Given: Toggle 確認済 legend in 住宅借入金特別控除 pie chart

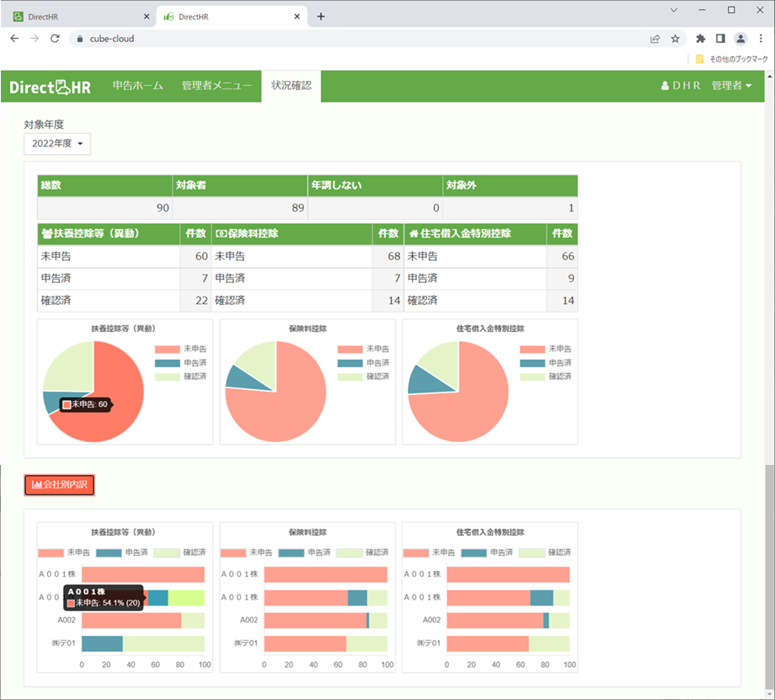Looking at the screenshot, I should tap(546, 377).
